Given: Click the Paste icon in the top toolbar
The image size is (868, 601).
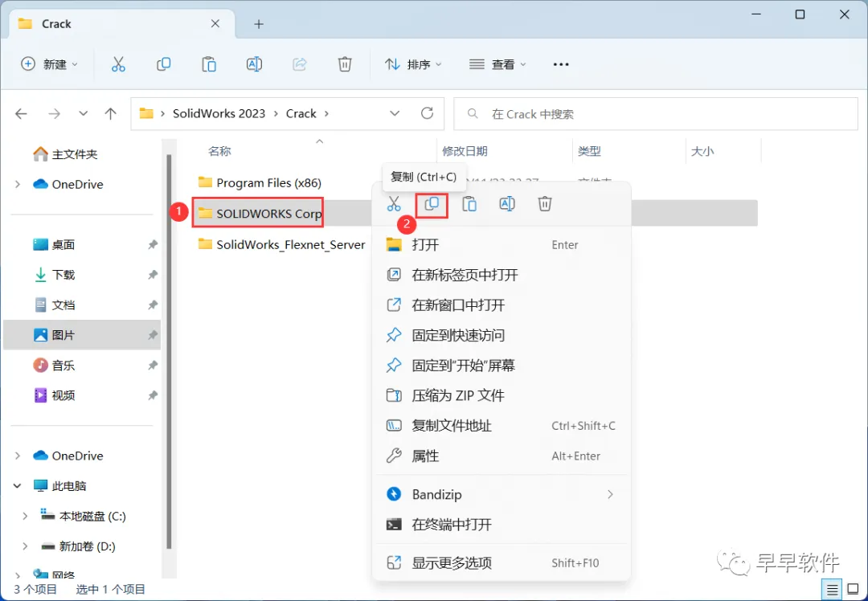Looking at the screenshot, I should 209,64.
